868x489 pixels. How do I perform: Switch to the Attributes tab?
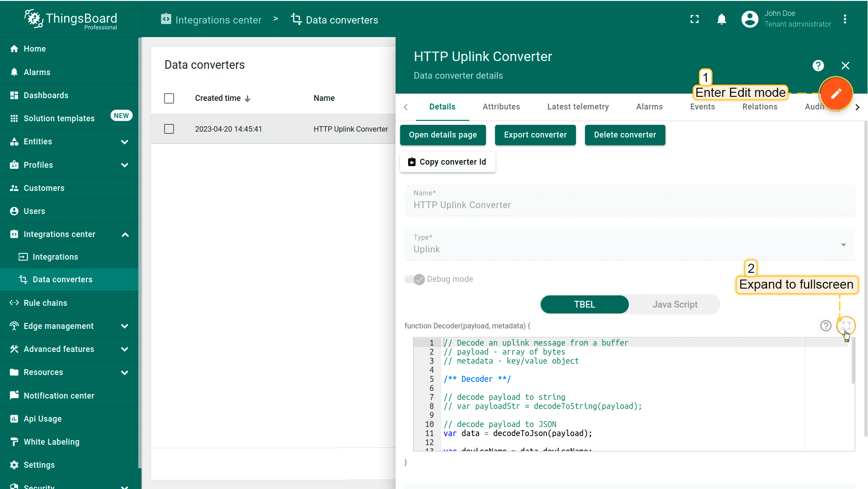pyautogui.click(x=501, y=107)
